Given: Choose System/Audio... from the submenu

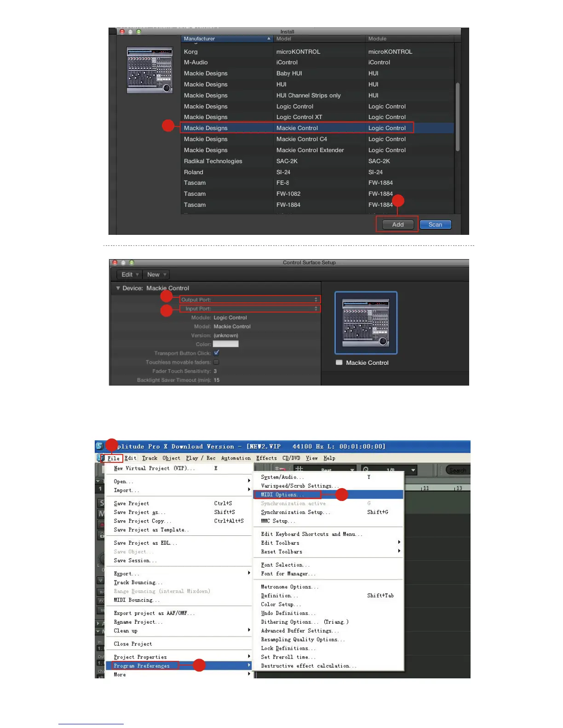Looking at the screenshot, I should coord(328,477).
